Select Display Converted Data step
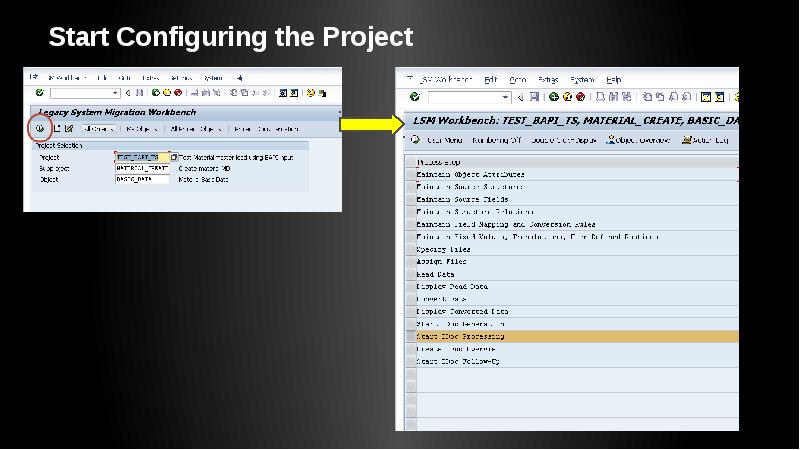 point(577,312)
